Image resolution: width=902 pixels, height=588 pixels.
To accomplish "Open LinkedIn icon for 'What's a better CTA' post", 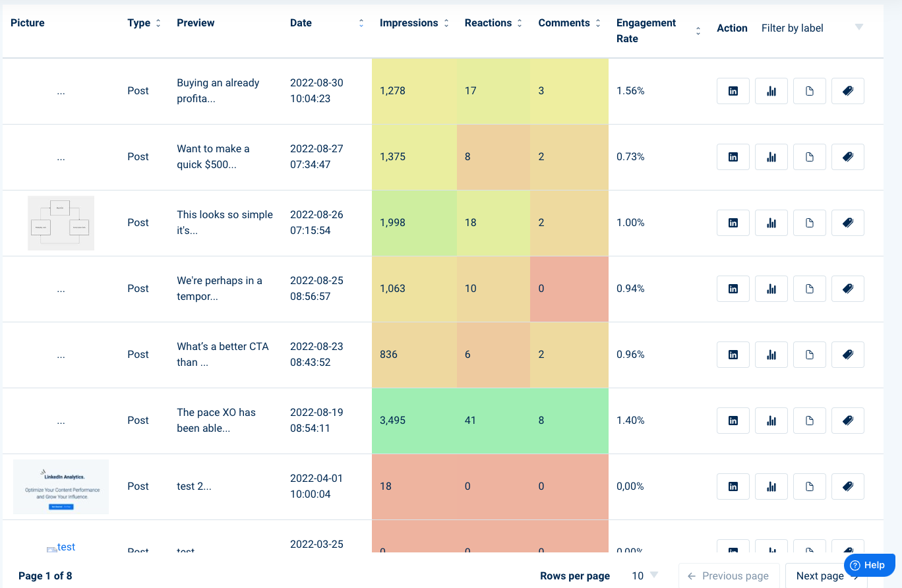I will 733,355.
